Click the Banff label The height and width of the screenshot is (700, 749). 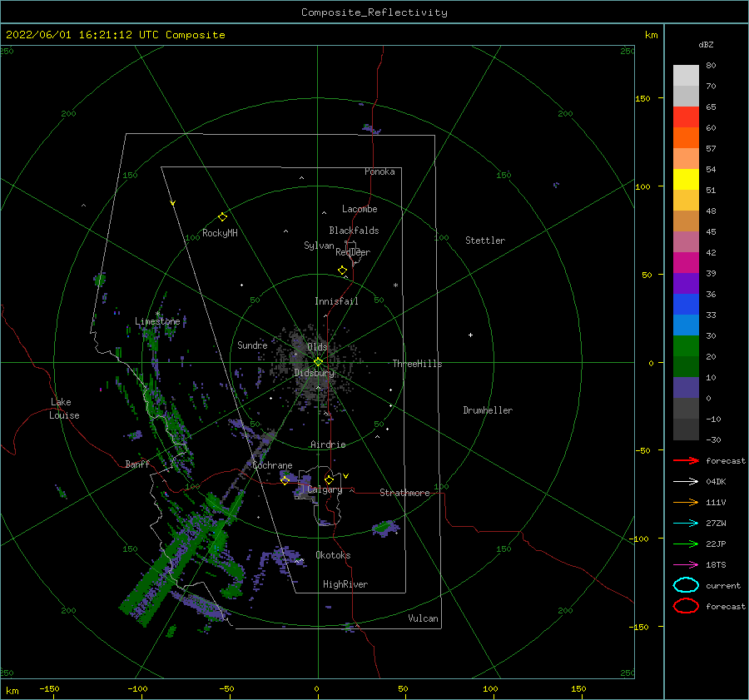[137, 464]
